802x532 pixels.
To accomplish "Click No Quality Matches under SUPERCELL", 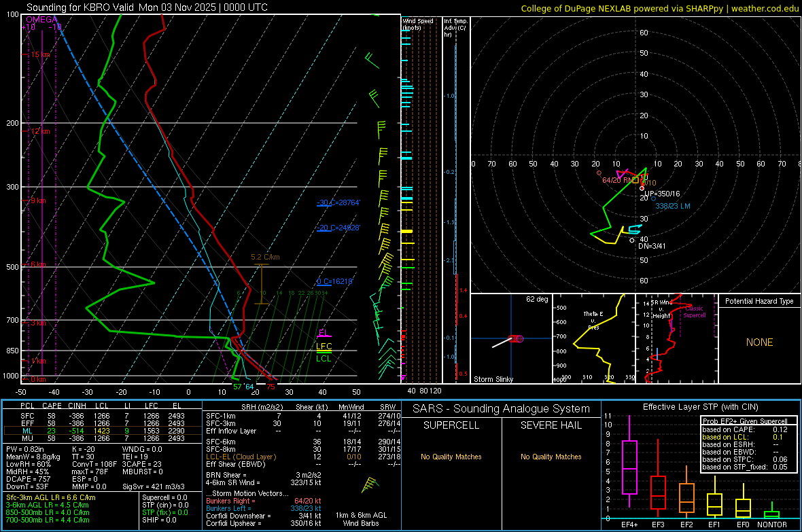I will point(451,457).
